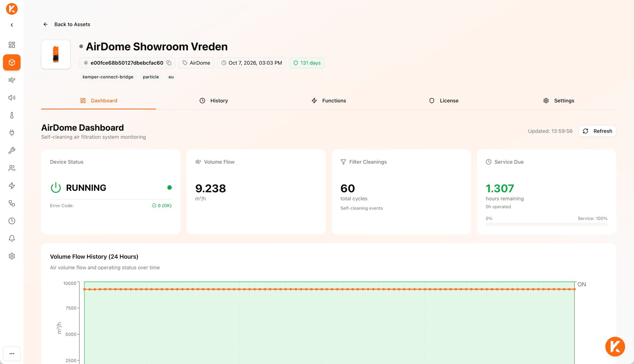Switch to the Functions tab
The width and height of the screenshot is (634, 364).
pos(329,101)
